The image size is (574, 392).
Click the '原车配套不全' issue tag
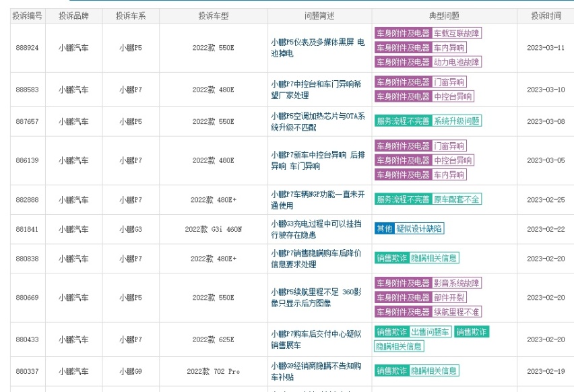point(457,199)
